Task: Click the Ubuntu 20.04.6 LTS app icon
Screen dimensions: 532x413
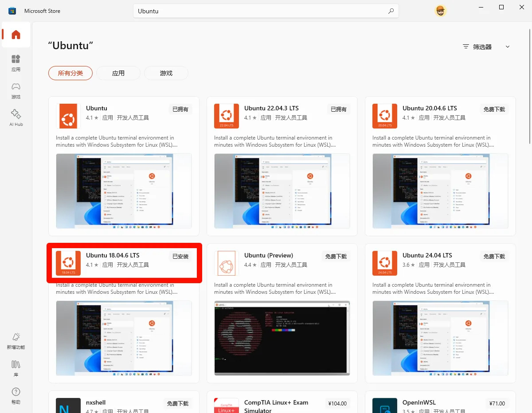Action: (385, 116)
